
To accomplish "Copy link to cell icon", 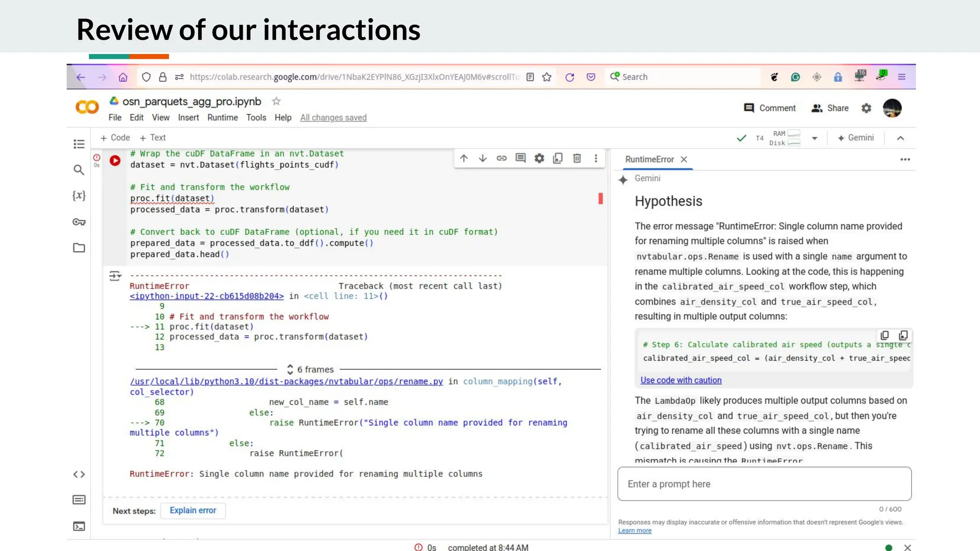I will (x=501, y=158).
